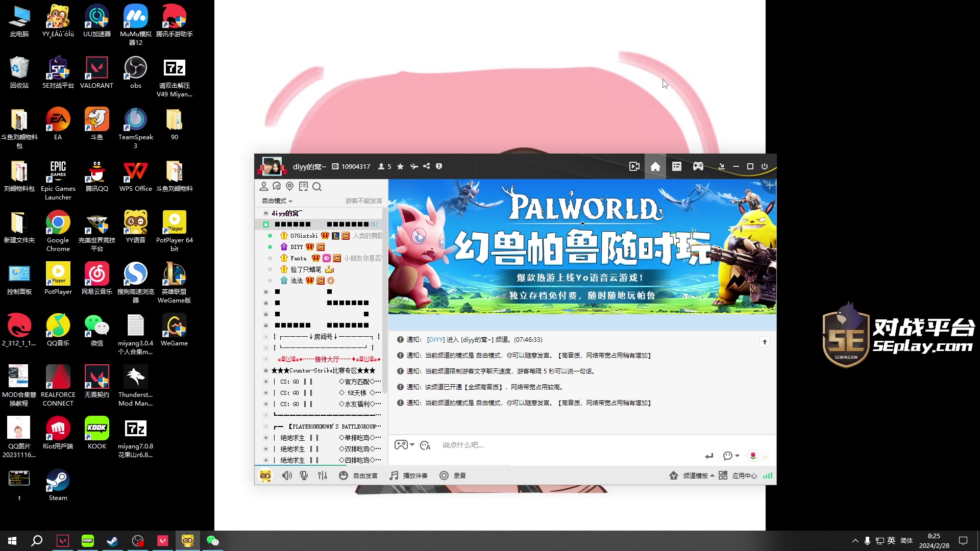This screenshot has height=551, width=980.
Task: Share the channel via the share icon
Action: [426, 166]
